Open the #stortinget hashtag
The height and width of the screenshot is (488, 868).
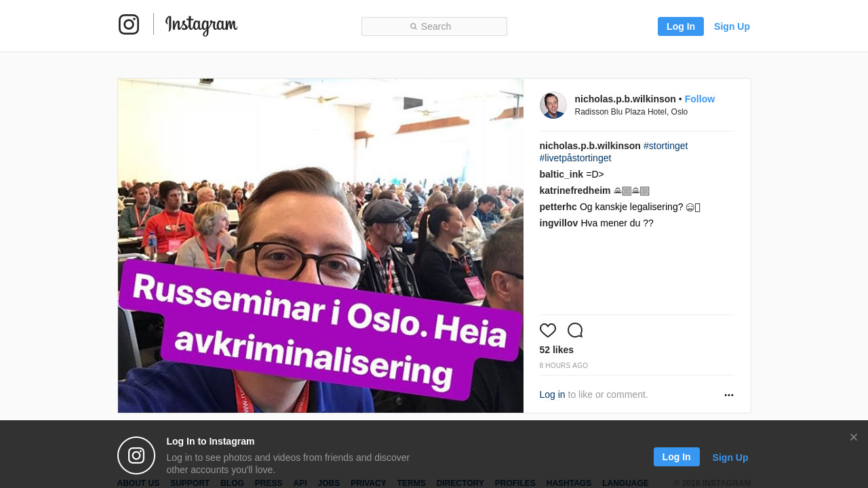pyautogui.click(x=666, y=146)
